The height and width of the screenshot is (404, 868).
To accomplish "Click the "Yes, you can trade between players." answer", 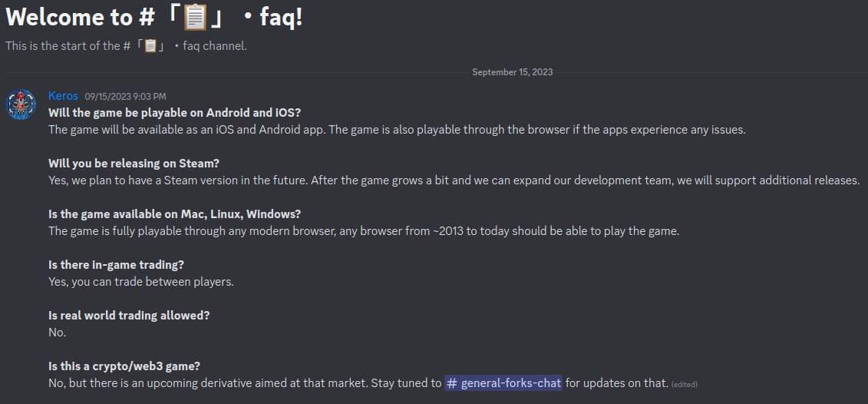I will tap(140, 281).
